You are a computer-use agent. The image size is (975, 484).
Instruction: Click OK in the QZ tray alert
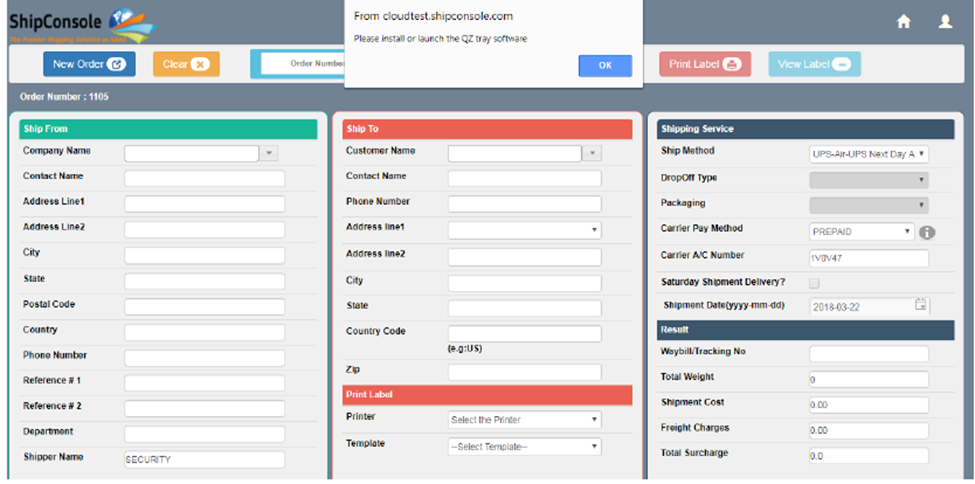tap(605, 66)
